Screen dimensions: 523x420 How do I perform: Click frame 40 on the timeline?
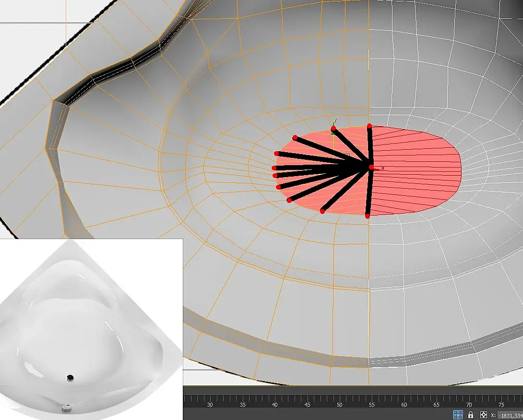[x=275, y=404]
